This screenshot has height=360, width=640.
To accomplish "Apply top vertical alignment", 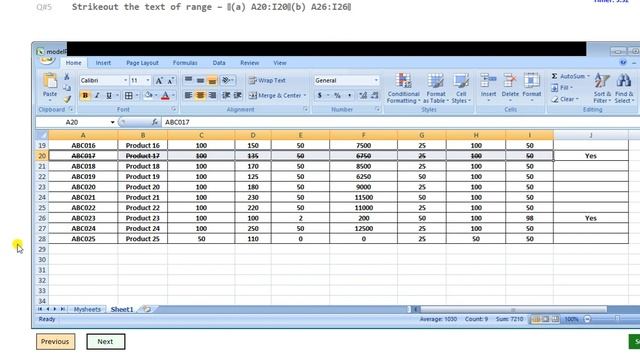I will pos(188,80).
